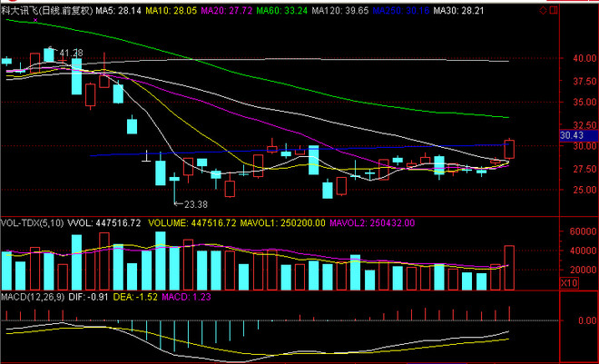Screen dimensions: 599x364
Task: Select the MA10: 28.05 yellow label
Action: 172,11
